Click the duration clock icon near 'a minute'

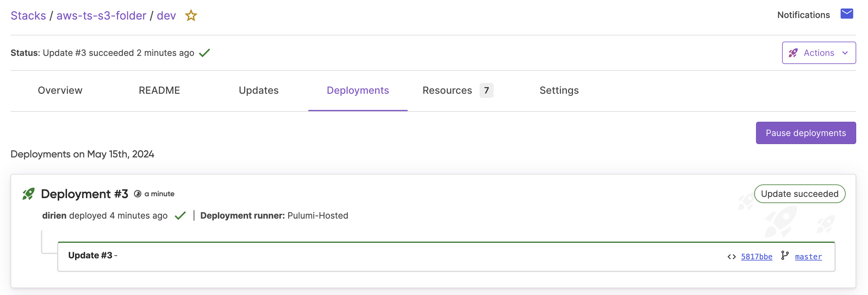pyautogui.click(x=137, y=194)
